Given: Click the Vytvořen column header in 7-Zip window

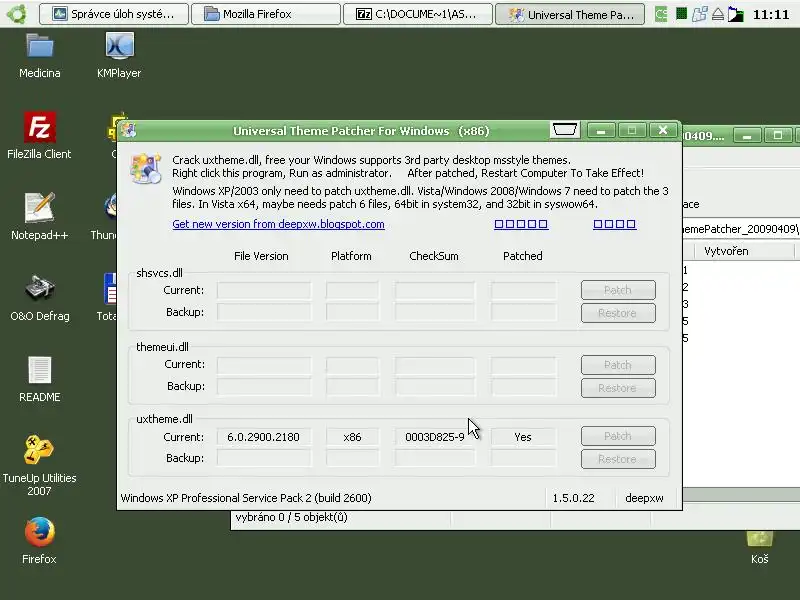Looking at the screenshot, I should (x=743, y=251).
